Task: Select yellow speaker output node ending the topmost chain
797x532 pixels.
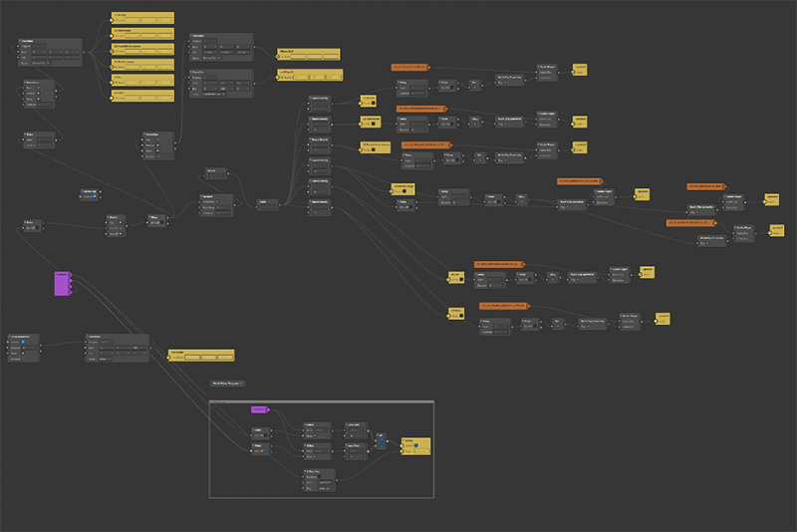Action: tap(580, 70)
